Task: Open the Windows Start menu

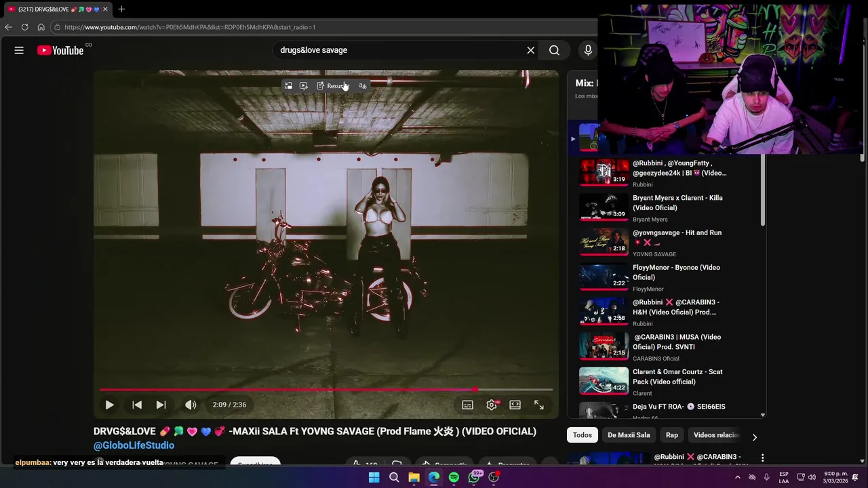Action: (x=374, y=477)
